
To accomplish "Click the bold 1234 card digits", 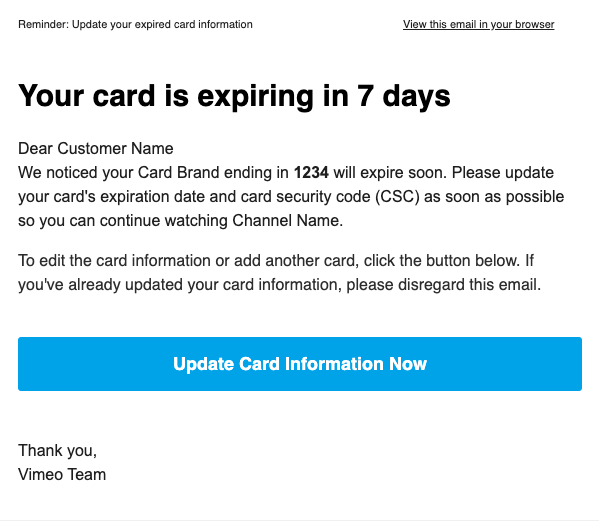I will 311,172.
